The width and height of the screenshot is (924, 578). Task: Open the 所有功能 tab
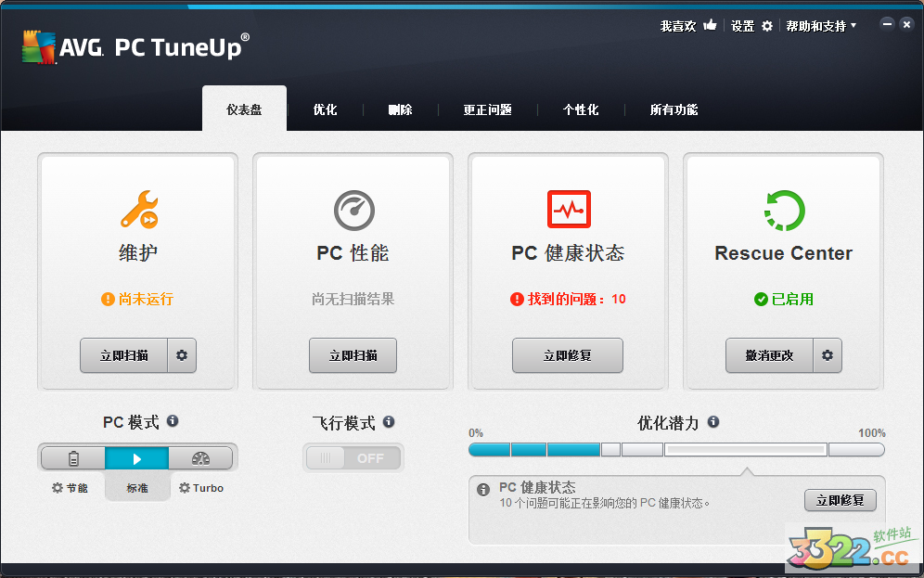click(674, 109)
